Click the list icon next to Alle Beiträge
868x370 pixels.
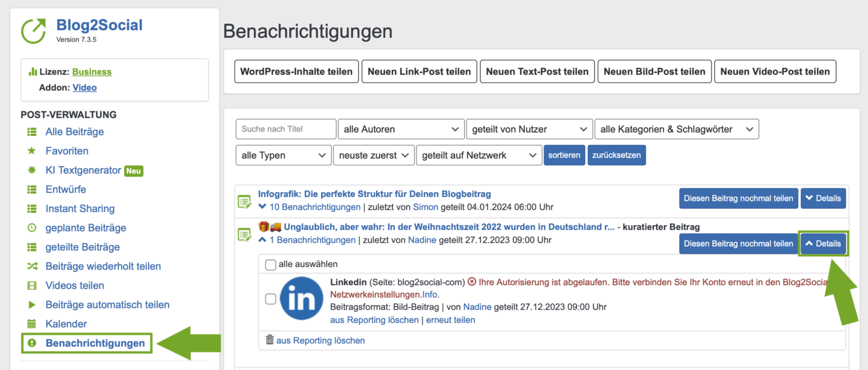click(x=32, y=132)
